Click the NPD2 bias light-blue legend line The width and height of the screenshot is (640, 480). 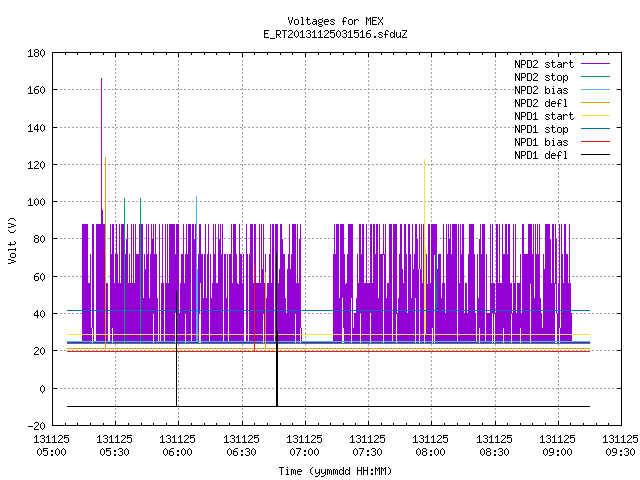(x=595, y=89)
